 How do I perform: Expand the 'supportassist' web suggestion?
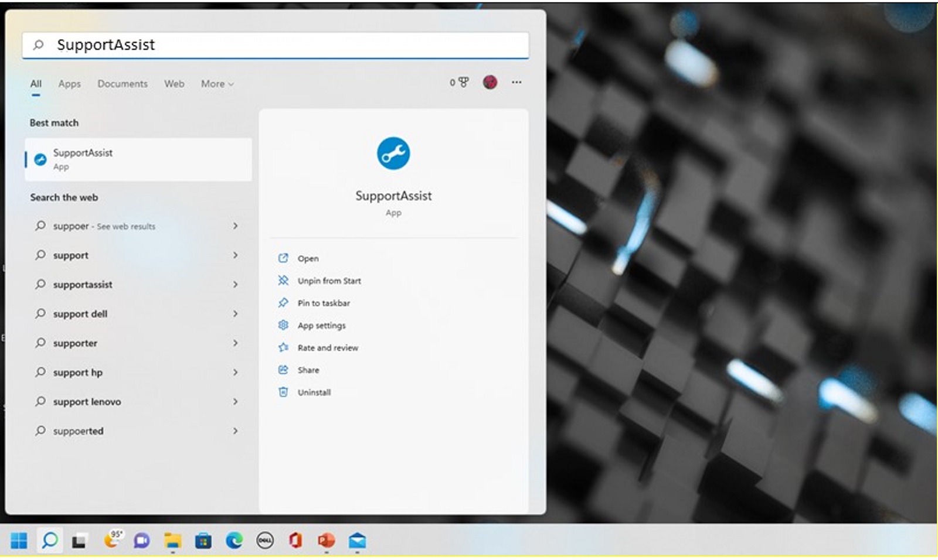point(235,285)
